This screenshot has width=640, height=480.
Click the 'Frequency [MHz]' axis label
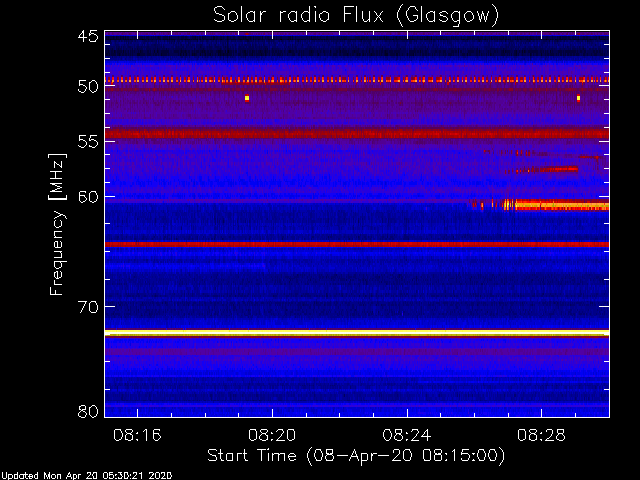[57, 224]
